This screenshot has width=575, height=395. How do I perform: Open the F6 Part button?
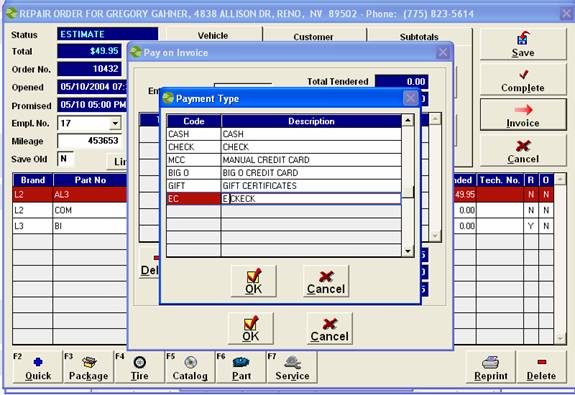click(241, 367)
